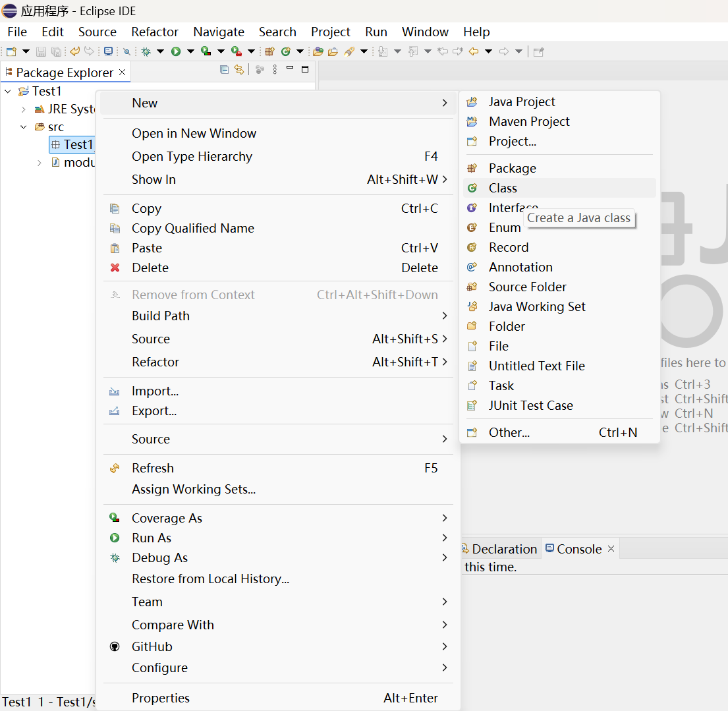Click the Record item in New submenu
This screenshot has width=728, height=711.
click(x=508, y=247)
